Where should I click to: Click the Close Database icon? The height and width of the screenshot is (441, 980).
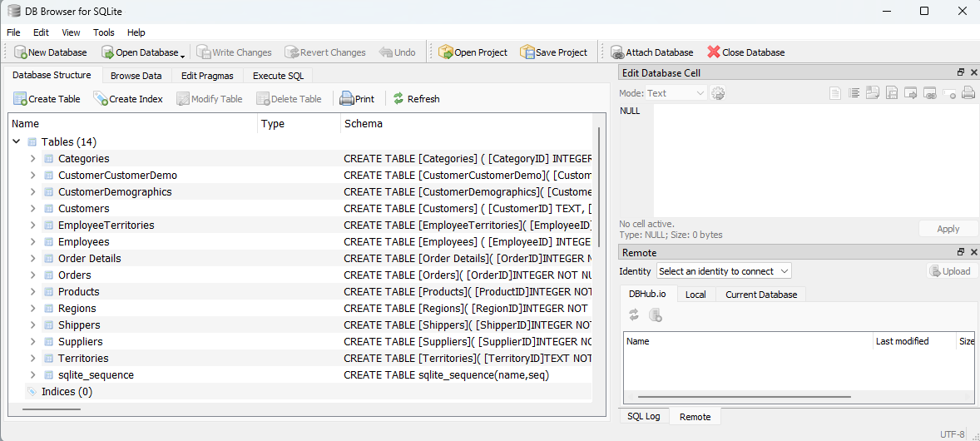(x=713, y=52)
